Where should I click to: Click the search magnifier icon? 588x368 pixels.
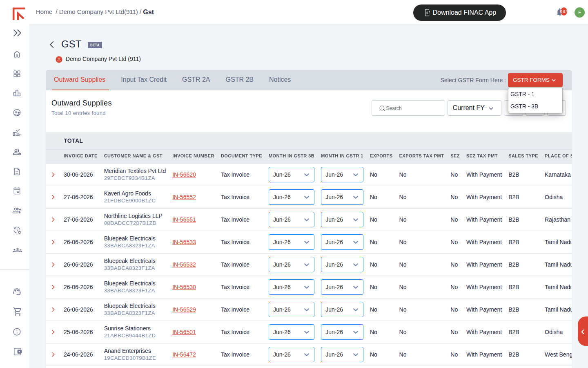[382, 108]
